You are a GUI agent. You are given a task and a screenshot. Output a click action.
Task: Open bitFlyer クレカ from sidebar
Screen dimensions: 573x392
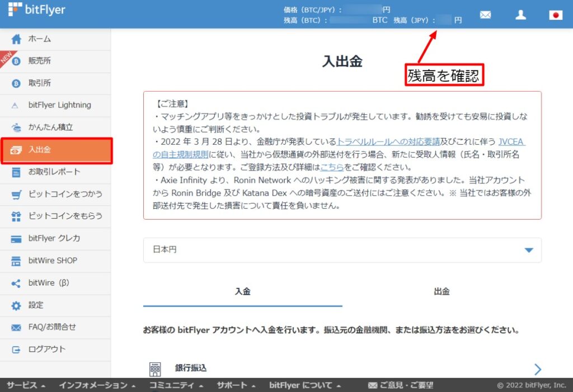[x=55, y=239]
